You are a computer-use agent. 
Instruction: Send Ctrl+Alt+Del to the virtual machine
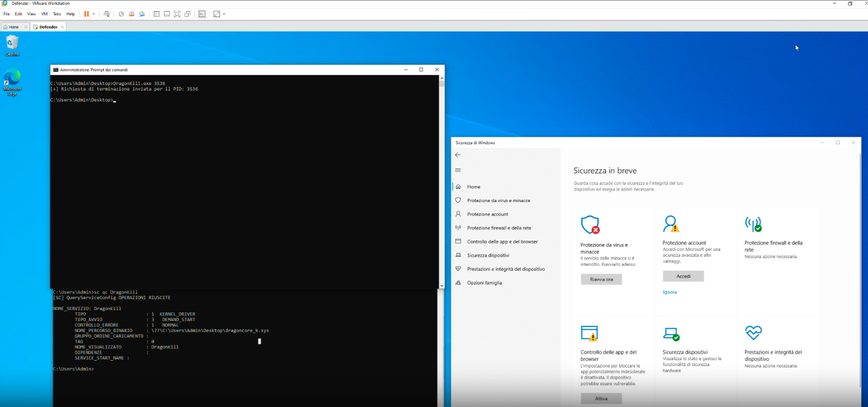tap(106, 14)
